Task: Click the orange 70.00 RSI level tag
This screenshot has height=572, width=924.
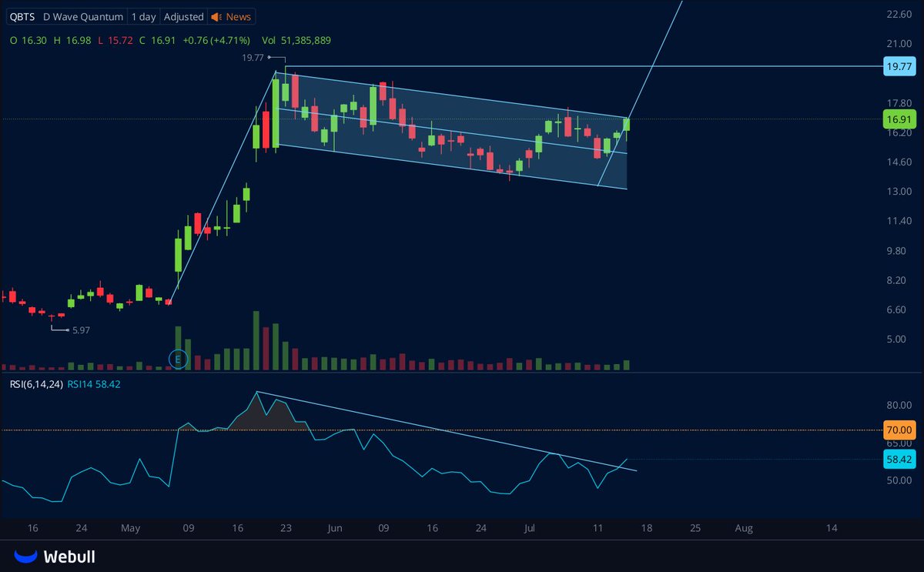Action: (900, 430)
